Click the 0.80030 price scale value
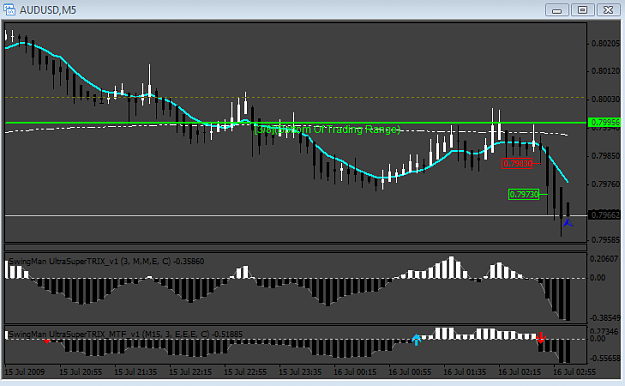Image resolution: width=625 pixels, height=386 pixels. (x=605, y=99)
